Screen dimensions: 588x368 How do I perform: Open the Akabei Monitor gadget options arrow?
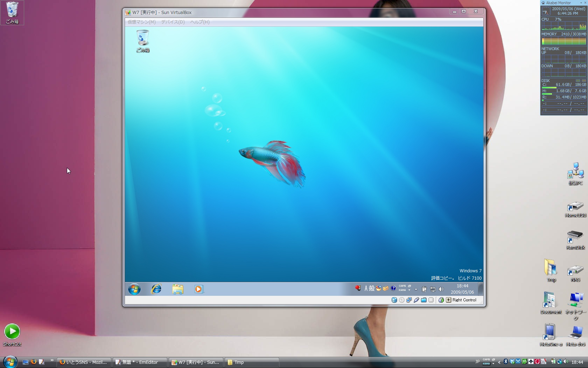pyautogui.click(x=581, y=3)
